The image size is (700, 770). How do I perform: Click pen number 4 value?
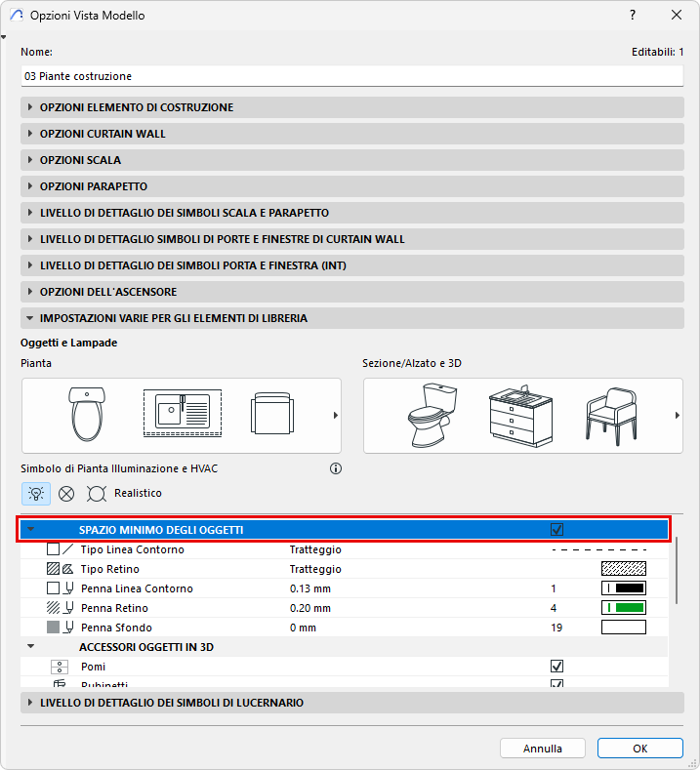pos(554,608)
